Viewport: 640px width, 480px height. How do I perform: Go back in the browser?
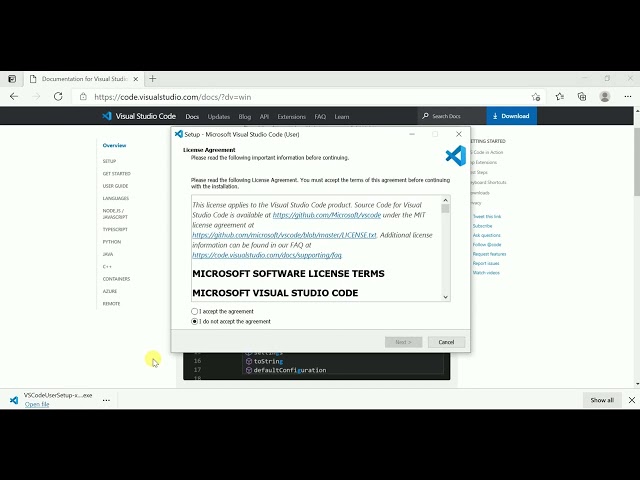coord(14,97)
